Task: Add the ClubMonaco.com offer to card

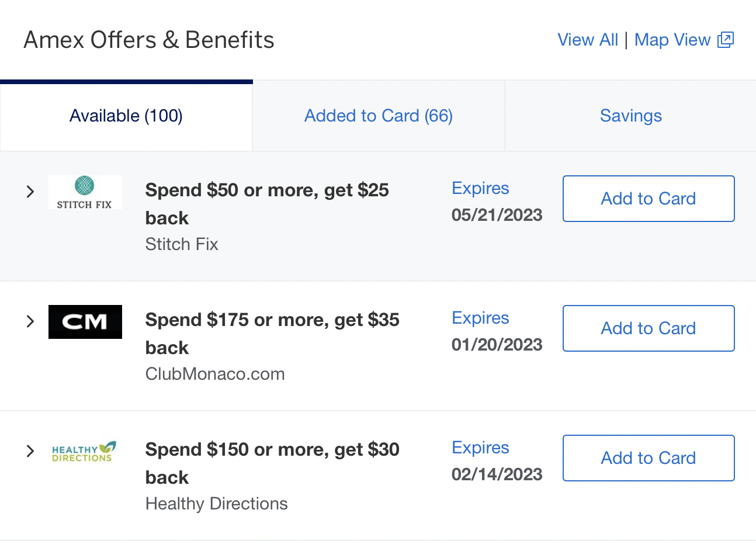Action: coord(648,328)
